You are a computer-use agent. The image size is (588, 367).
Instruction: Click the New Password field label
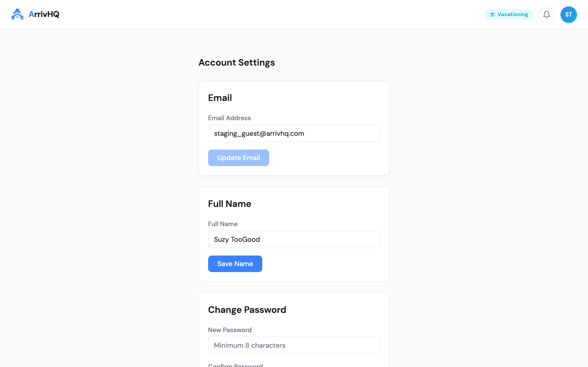tap(230, 330)
